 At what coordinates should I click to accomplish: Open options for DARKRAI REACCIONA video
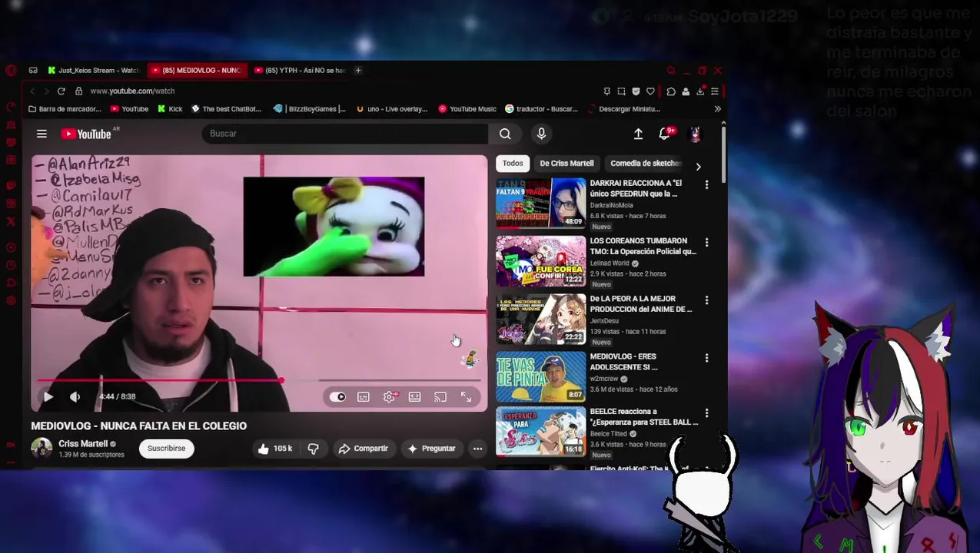click(706, 184)
